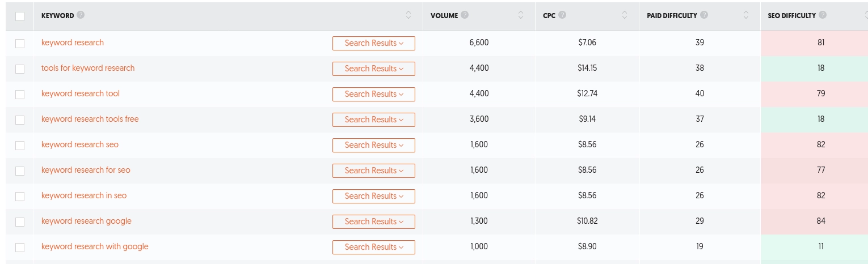
Task: Select the 1,000 volume cell
Action: tap(479, 246)
